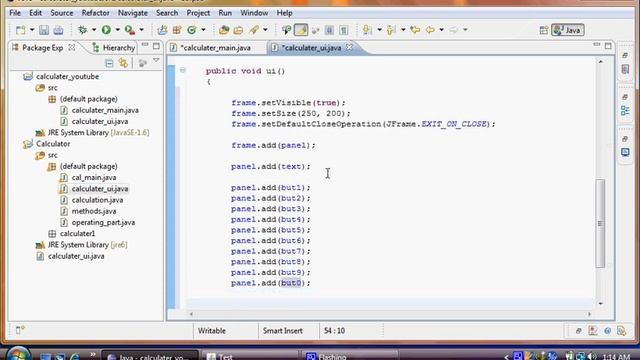Screen dimensions: 640x360
Task: Click the External Tools run icon
Action: 130,30
